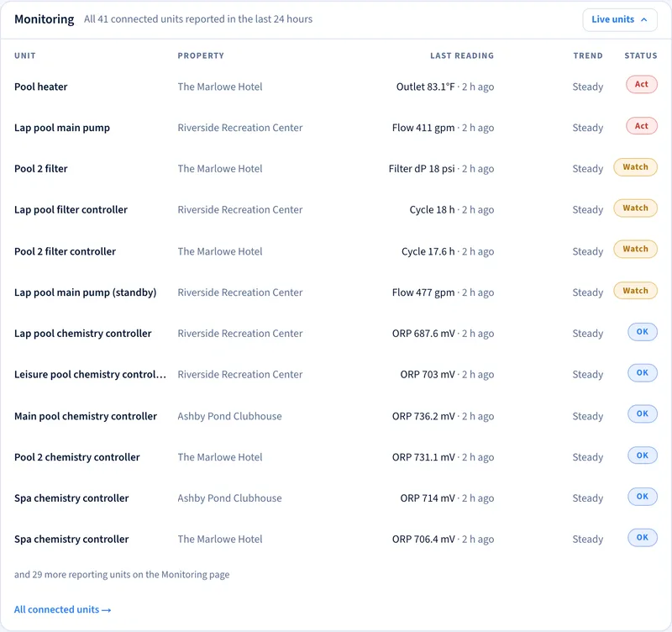This screenshot has height=632, width=672.
Task: Click OK badge for Lap pool chemistry controller
Action: pyautogui.click(x=642, y=332)
